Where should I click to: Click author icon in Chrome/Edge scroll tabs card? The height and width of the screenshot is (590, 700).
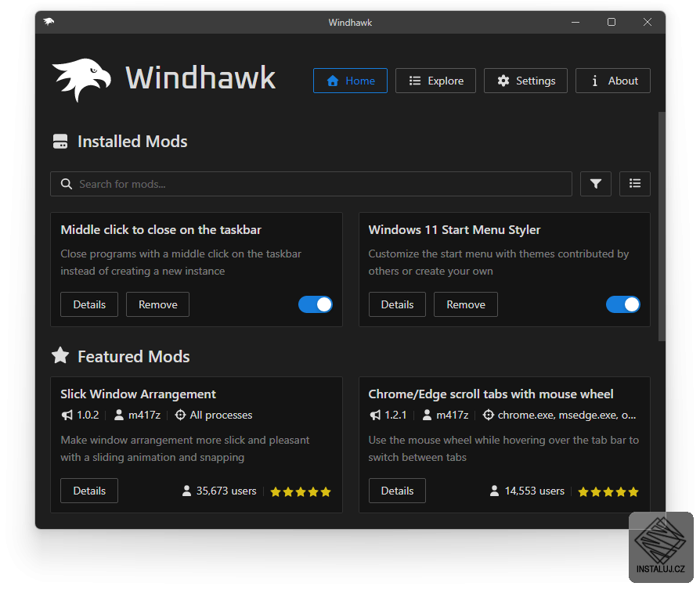(427, 415)
